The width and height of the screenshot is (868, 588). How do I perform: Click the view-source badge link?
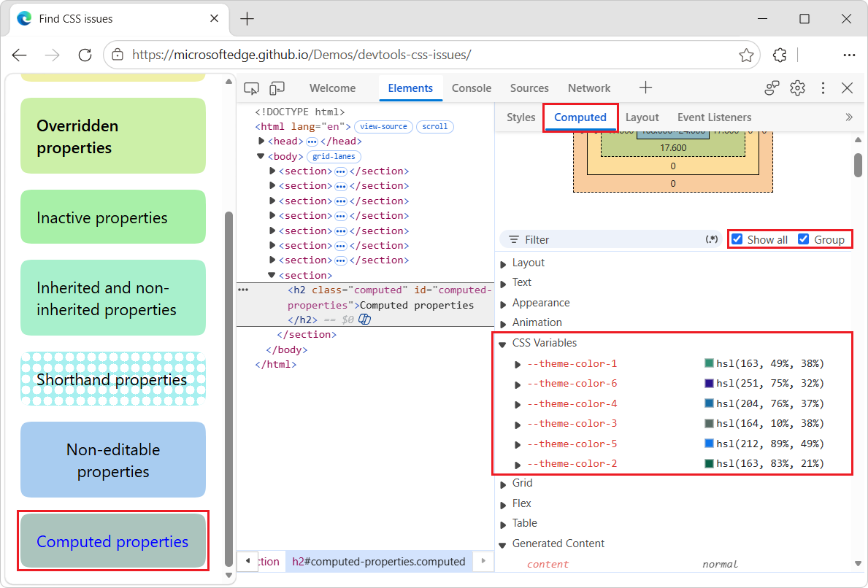tap(383, 127)
